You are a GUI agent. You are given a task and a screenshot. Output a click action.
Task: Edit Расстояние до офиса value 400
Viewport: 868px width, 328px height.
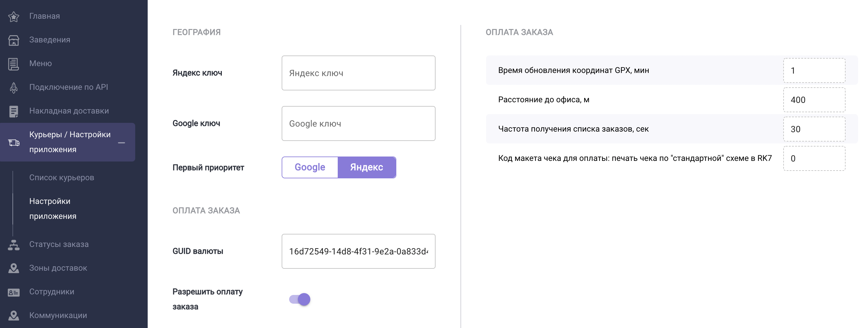tap(814, 100)
